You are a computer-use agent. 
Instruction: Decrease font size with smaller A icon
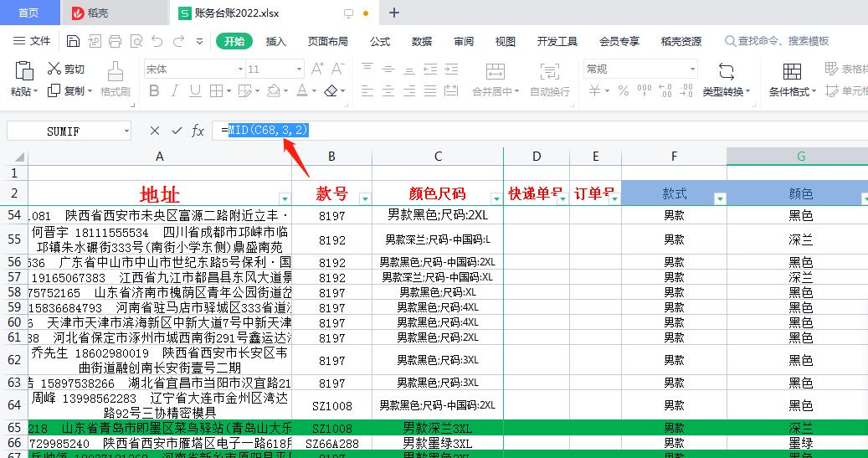click(x=337, y=69)
